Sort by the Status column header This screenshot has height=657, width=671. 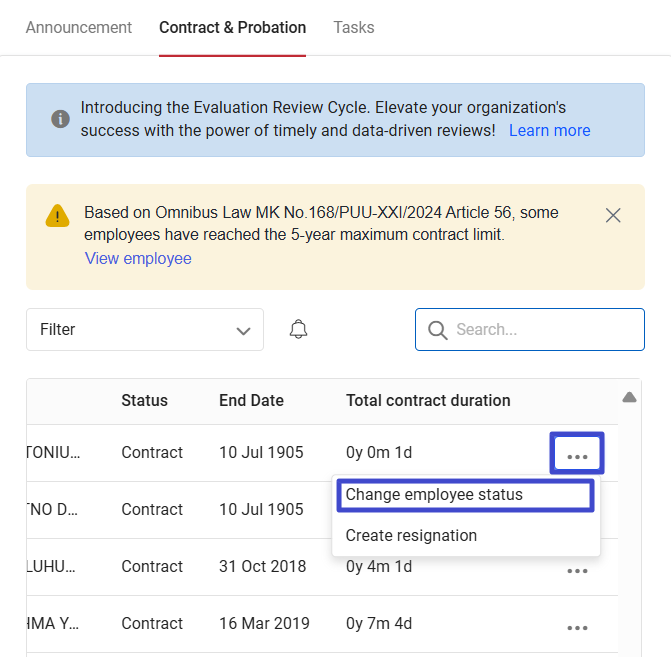[144, 401]
